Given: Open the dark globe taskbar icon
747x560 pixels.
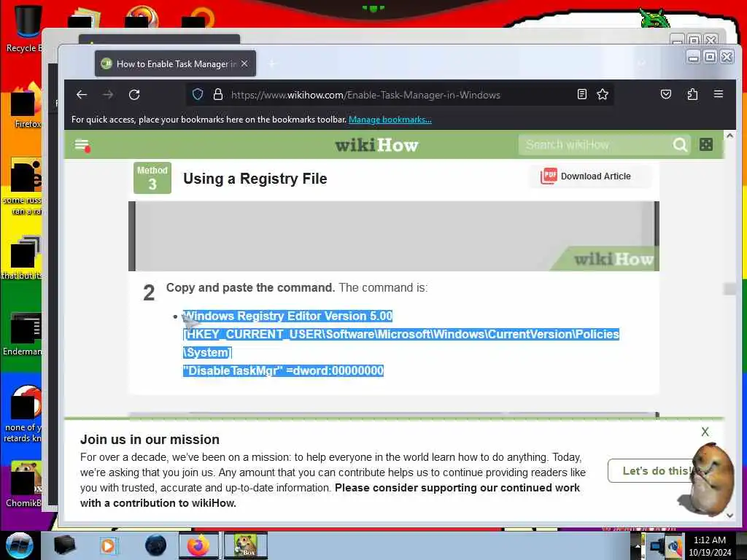Looking at the screenshot, I should [156, 545].
